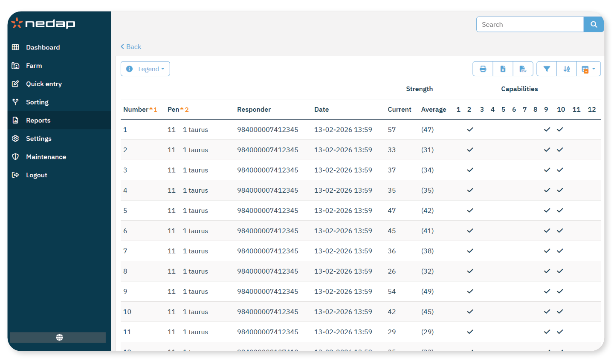Click the Date column header
This screenshot has height=364, width=614.
point(321,110)
